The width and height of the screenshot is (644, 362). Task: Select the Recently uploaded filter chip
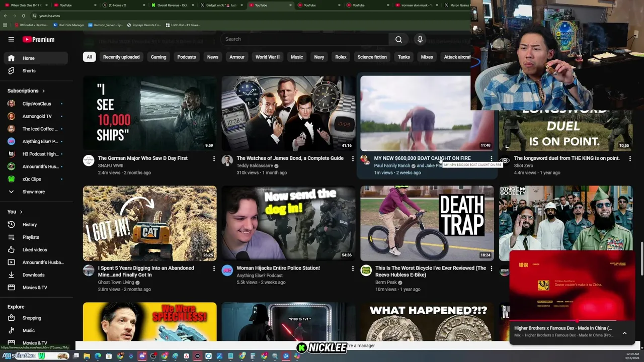point(121,57)
